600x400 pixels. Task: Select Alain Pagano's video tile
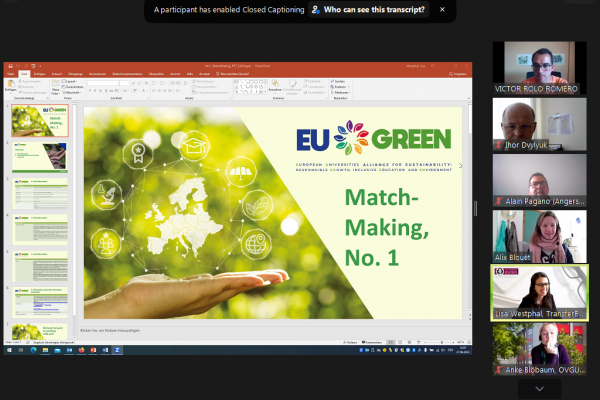[x=540, y=180]
